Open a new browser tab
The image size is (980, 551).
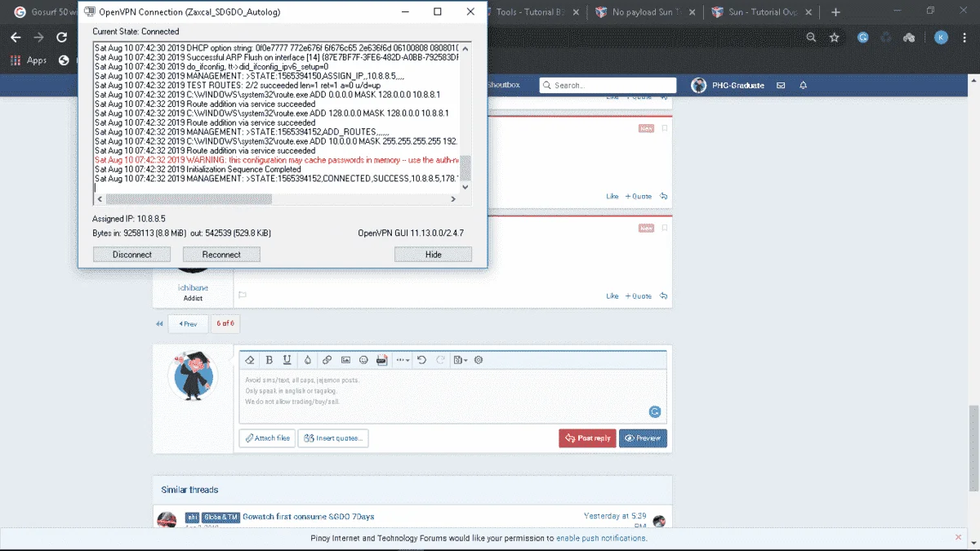(835, 12)
